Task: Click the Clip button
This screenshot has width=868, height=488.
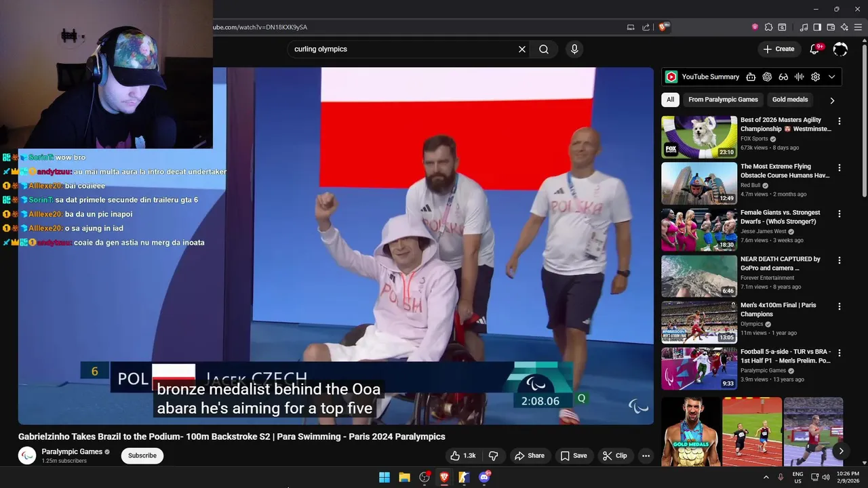Action: [x=615, y=455]
